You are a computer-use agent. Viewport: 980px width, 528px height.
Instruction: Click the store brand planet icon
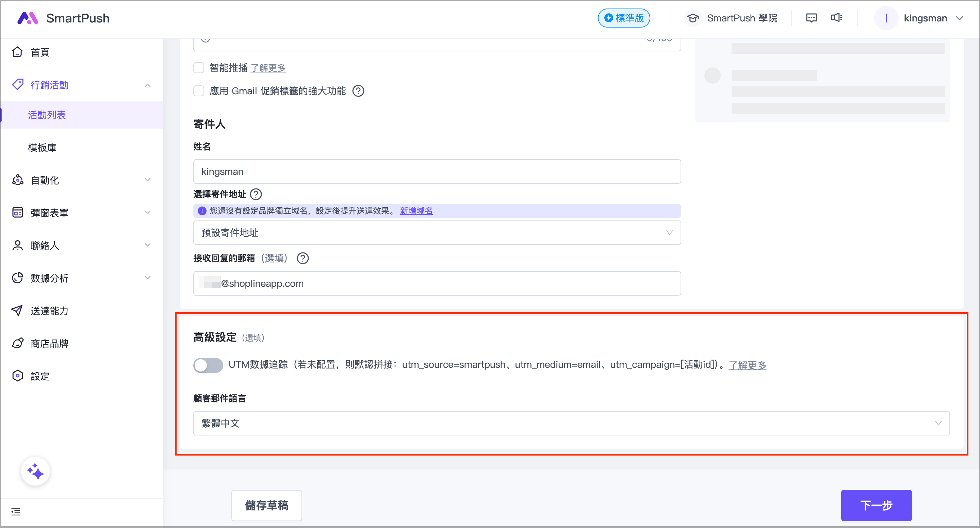click(x=17, y=344)
